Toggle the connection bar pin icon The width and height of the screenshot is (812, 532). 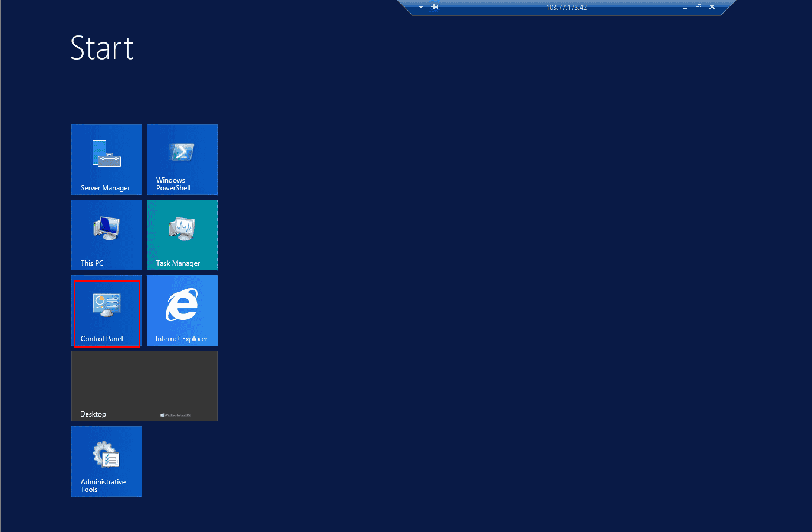(x=435, y=7)
